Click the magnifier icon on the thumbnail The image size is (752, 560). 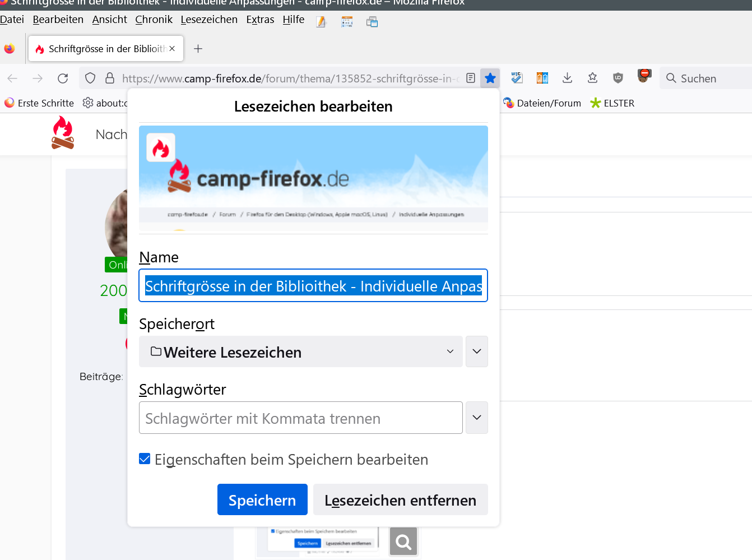click(403, 542)
